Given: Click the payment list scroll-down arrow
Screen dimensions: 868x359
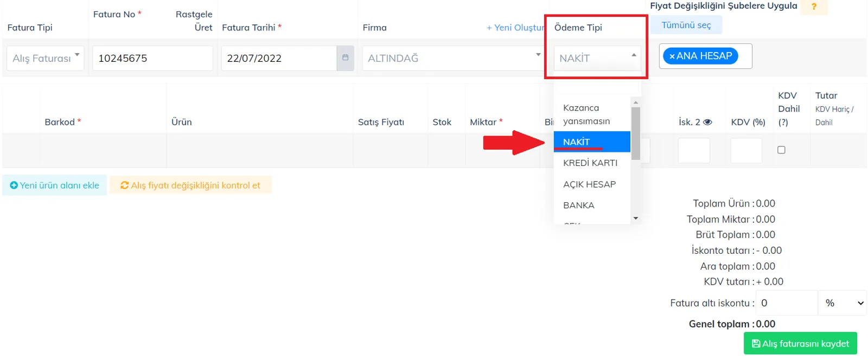Looking at the screenshot, I should (636, 218).
